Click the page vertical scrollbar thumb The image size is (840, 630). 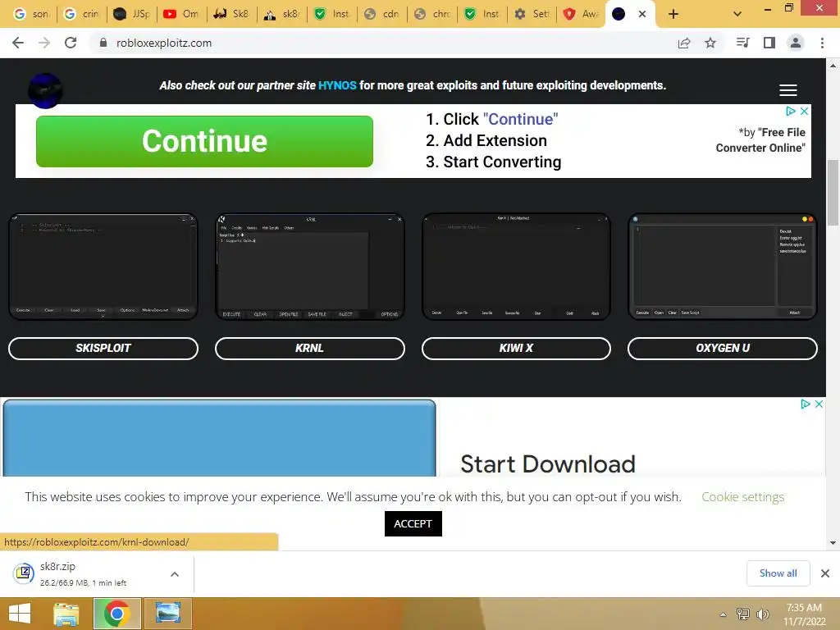(833, 193)
